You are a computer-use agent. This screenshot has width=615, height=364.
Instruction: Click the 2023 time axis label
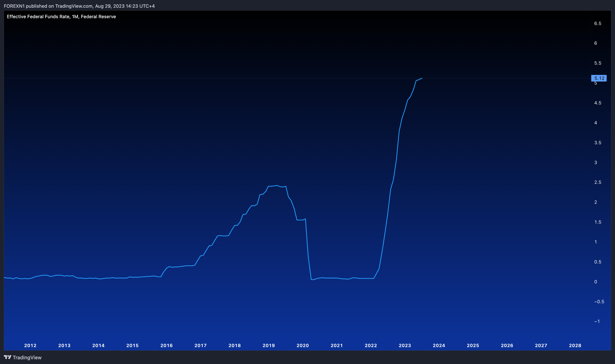pos(405,345)
